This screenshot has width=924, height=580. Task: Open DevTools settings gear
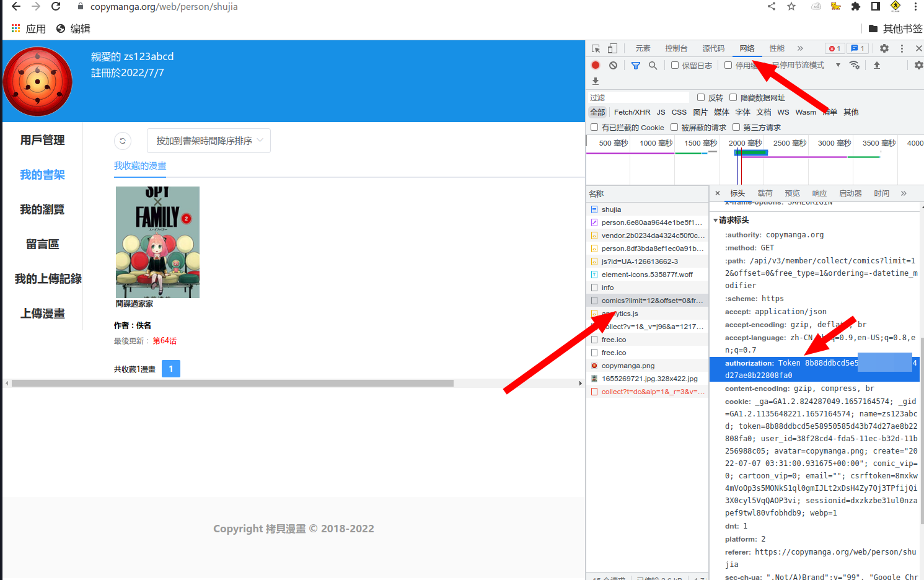(884, 48)
